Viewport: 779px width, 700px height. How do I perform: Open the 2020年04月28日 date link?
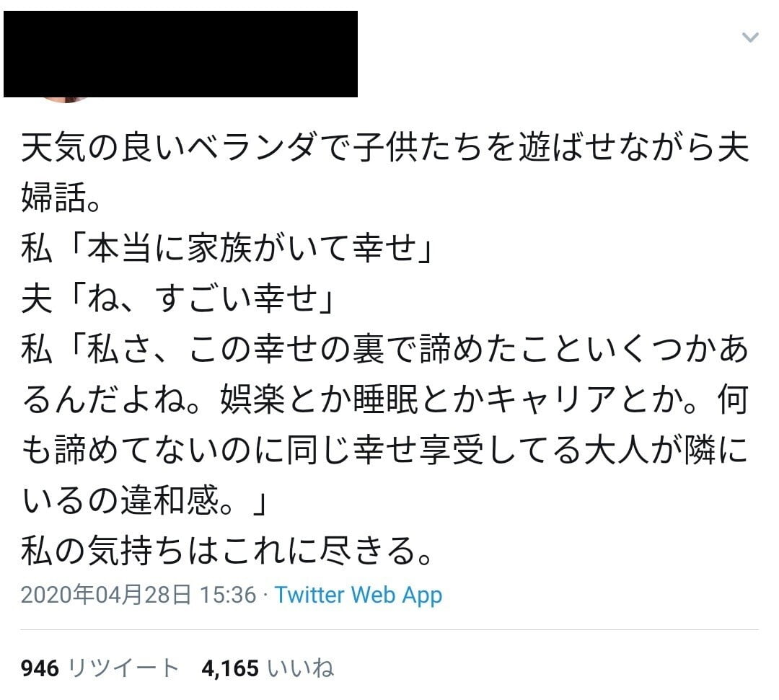pyautogui.click(x=107, y=595)
